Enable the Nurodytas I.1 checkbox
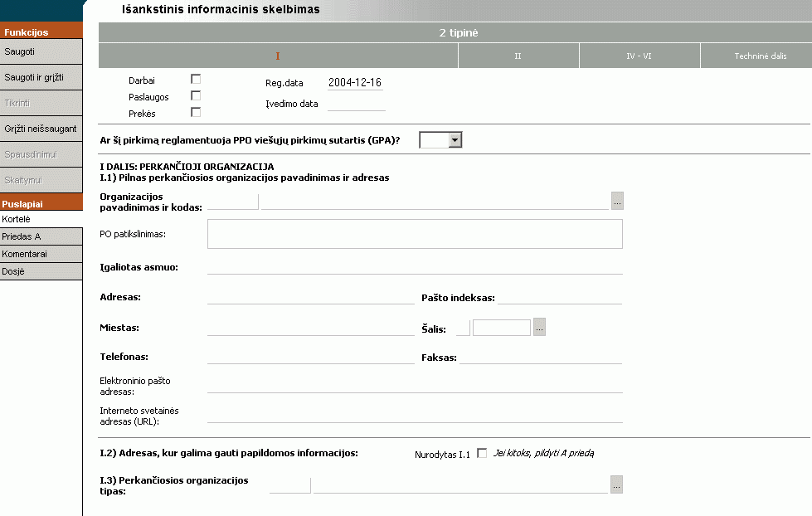The width and height of the screenshot is (812, 516). 482,453
